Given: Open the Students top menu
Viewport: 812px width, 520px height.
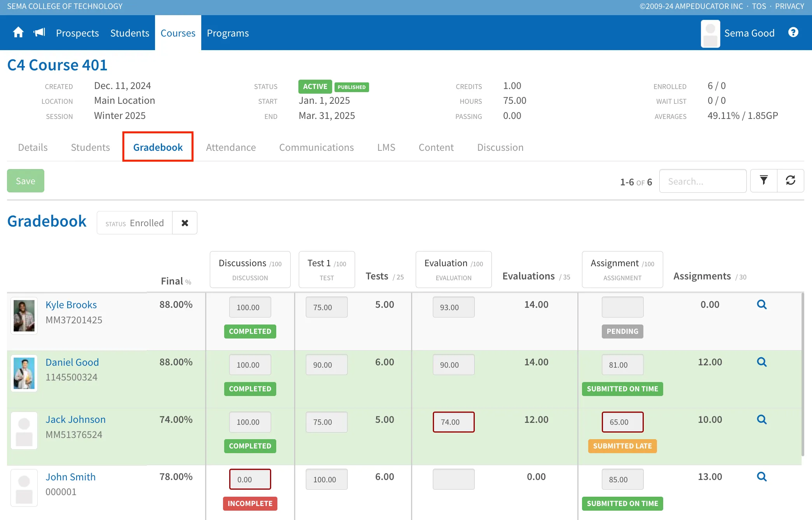Looking at the screenshot, I should pos(130,33).
